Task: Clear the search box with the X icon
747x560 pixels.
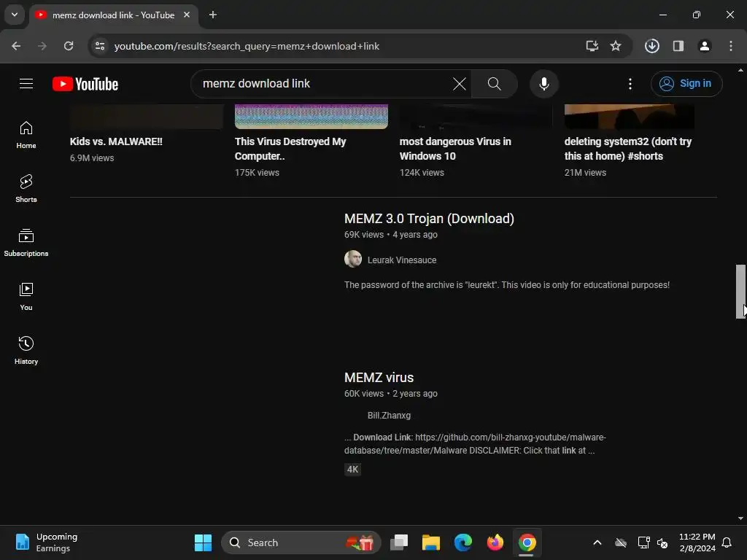Action: pyautogui.click(x=460, y=84)
